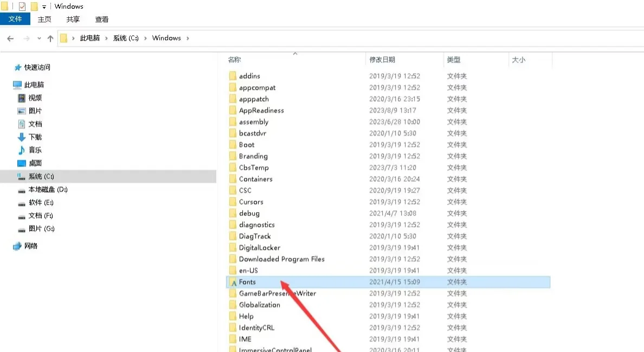Click the addins folder icon

pos(233,76)
